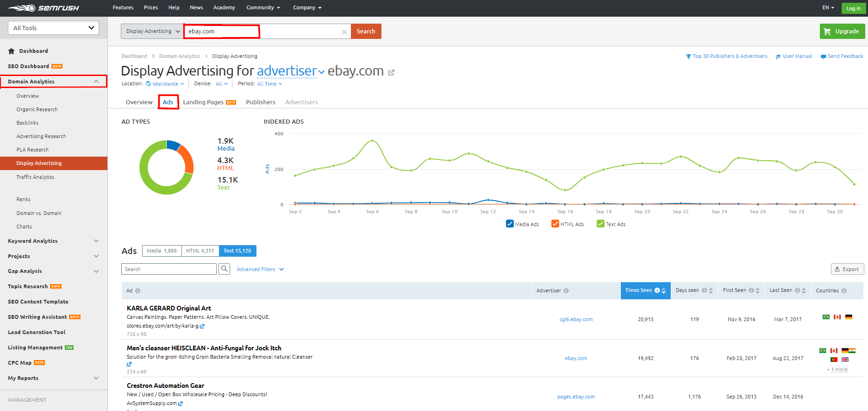Open the Dashboard home icon
The image size is (868, 411).
point(12,51)
